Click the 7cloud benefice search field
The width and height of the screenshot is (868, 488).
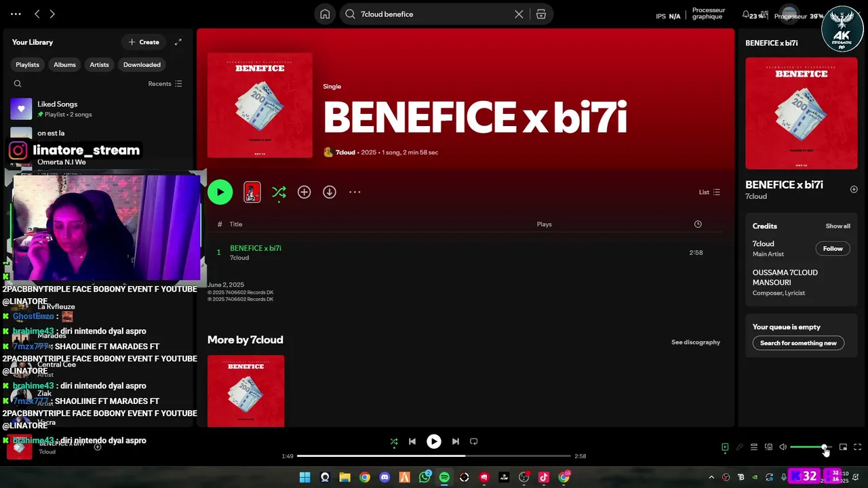[x=434, y=14]
